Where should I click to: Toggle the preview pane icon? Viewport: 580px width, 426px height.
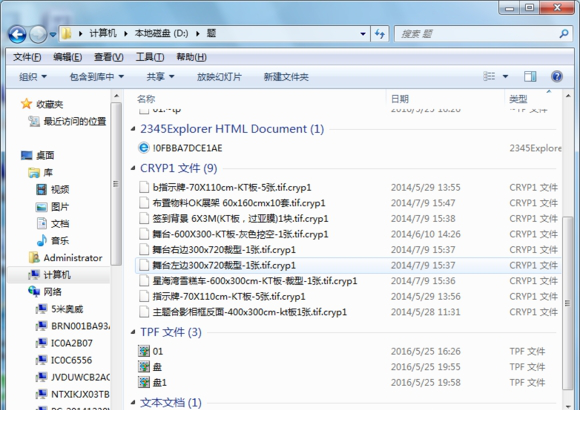click(530, 77)
